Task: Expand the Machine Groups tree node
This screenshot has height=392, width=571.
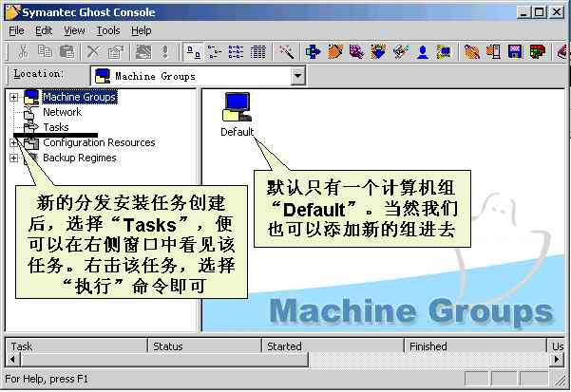Action: click(x=13, y=98)
